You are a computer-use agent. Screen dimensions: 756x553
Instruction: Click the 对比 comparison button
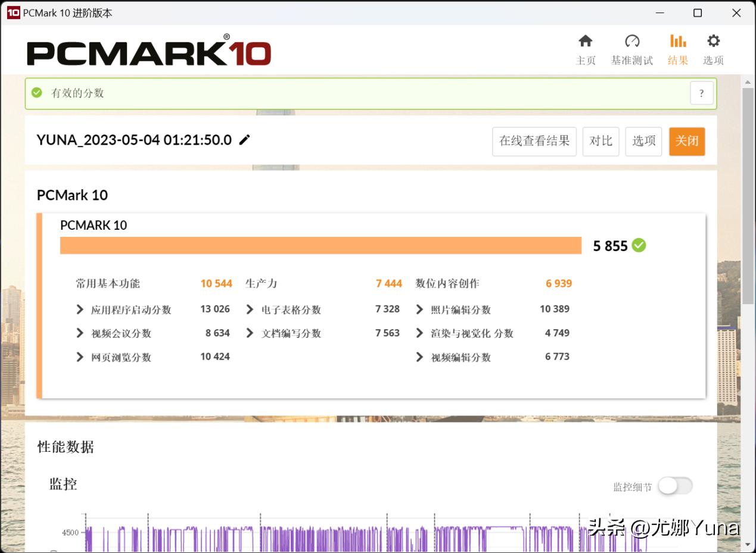[x=601, y=141]
